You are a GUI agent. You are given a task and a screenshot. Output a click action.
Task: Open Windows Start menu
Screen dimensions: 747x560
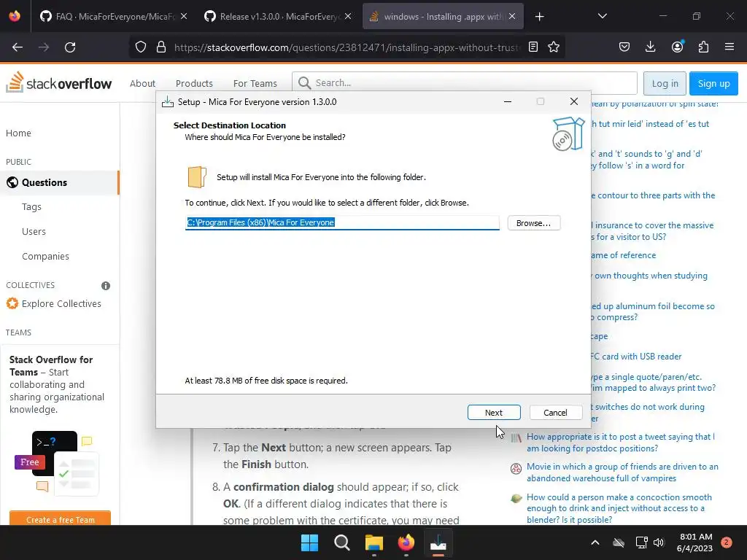coord(309,542)
